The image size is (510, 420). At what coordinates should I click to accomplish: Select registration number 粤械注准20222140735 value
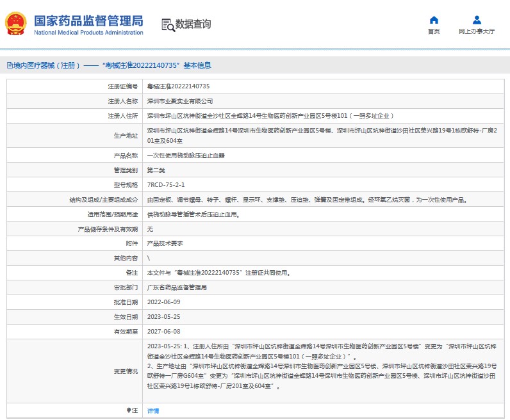(178, 86)
